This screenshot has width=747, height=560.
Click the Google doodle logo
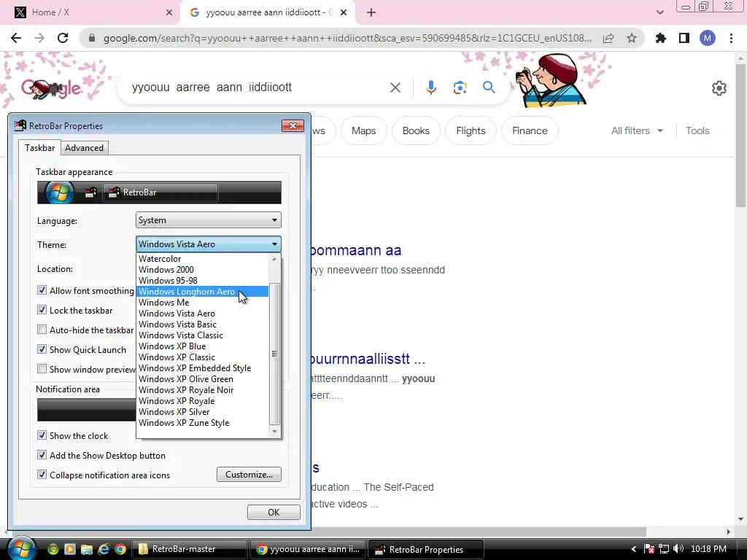[51, 88]
